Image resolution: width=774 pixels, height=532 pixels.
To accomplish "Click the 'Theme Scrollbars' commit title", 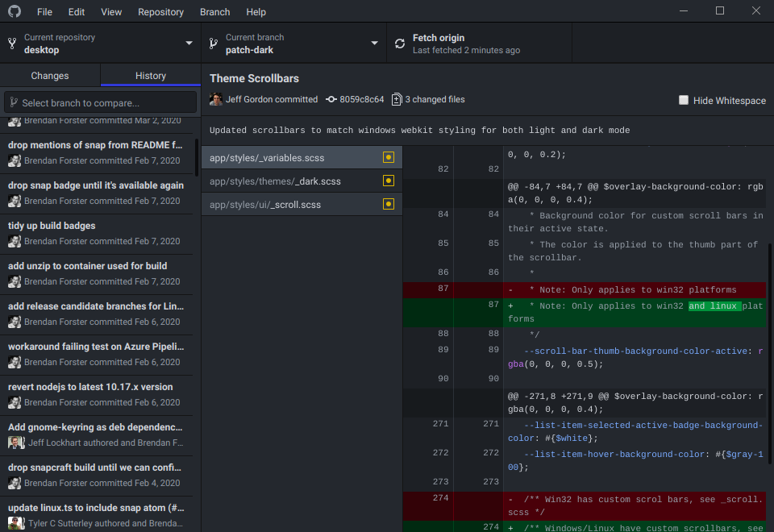I will (x=254, y=78).
